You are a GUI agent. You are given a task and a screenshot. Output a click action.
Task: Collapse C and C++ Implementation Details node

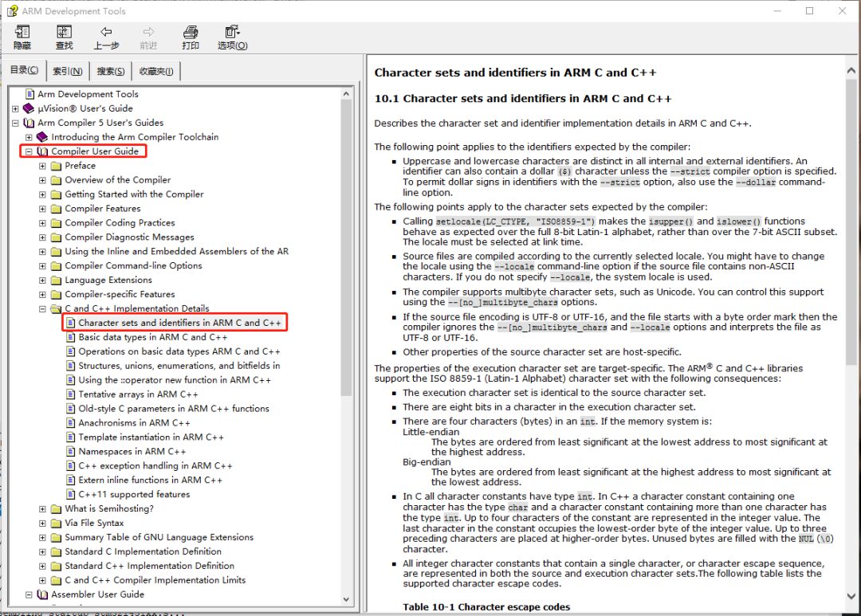(x=42, y=308)
